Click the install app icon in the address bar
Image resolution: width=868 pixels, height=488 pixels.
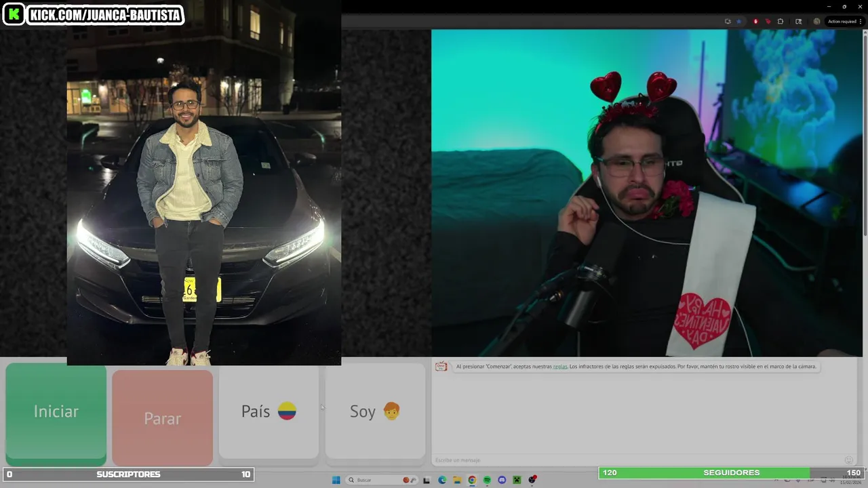pyautogui.click(x=728, y=21)
